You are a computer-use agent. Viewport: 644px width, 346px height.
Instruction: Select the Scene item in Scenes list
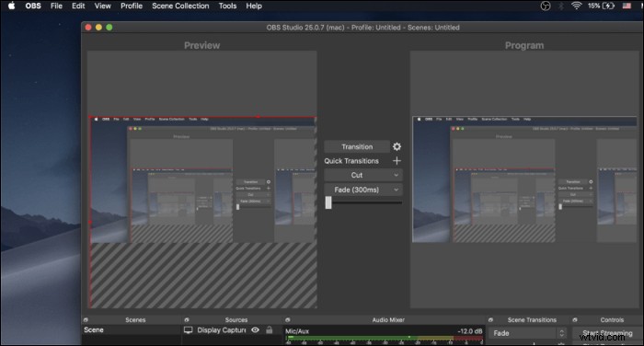pos(132,330)
